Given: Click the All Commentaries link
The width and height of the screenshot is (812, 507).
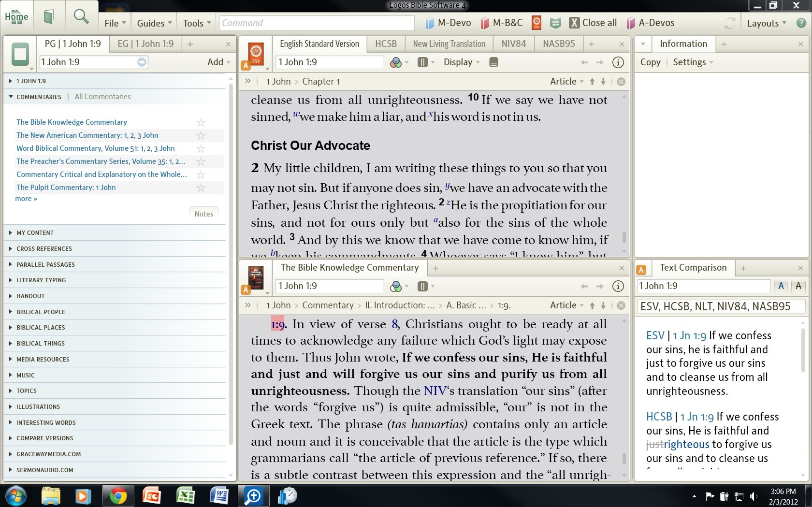Looking at the screenshot, I should 102,97.
